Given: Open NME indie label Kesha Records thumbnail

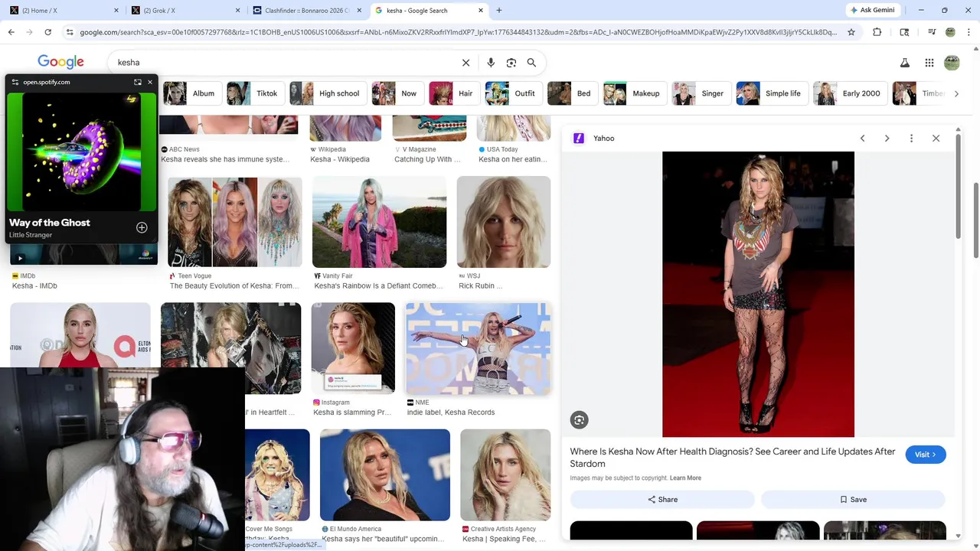Looking at the screenshot, I should tap(478, 349).
